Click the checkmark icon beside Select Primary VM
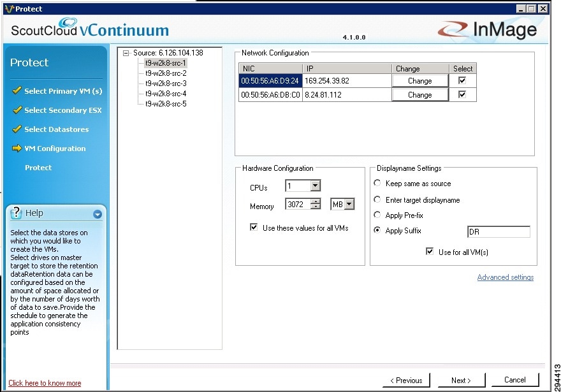This screenshot has width=561, height=392. (17, 90)
